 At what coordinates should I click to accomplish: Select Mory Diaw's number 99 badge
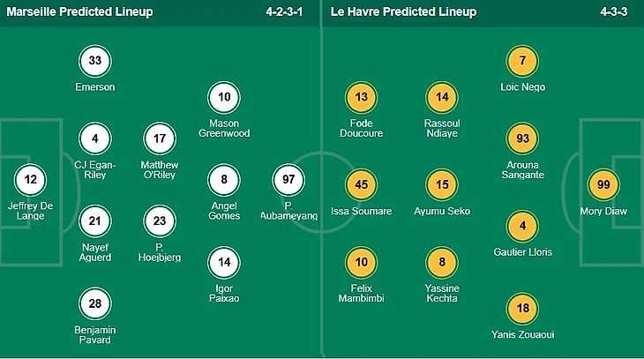point(605,183)
